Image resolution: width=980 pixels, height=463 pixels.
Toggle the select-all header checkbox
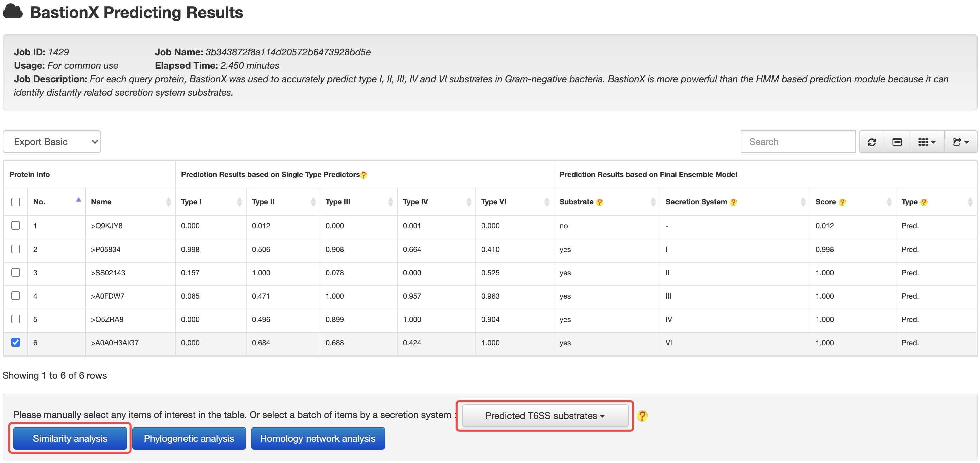click(x=16, y=202)
